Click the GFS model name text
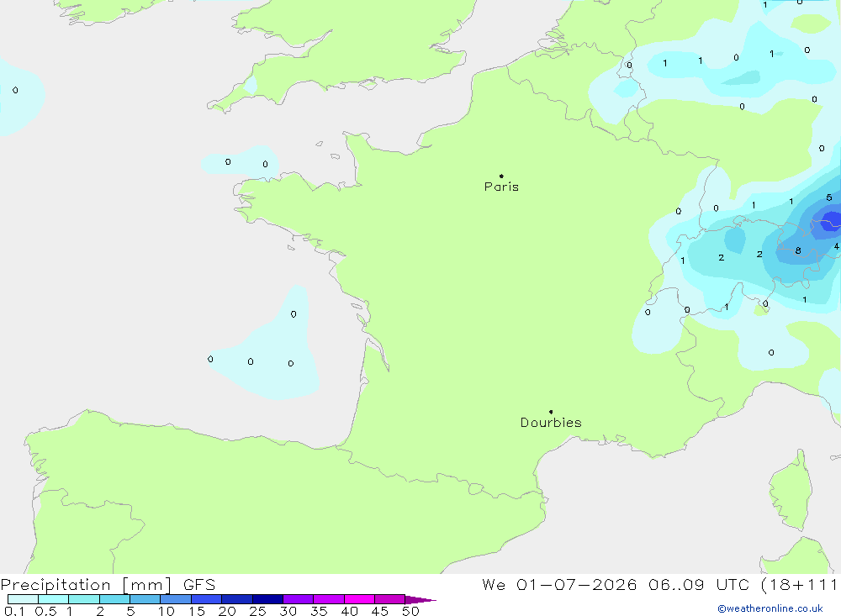Viewport: 841px width, 616px height. coord(199,585)
